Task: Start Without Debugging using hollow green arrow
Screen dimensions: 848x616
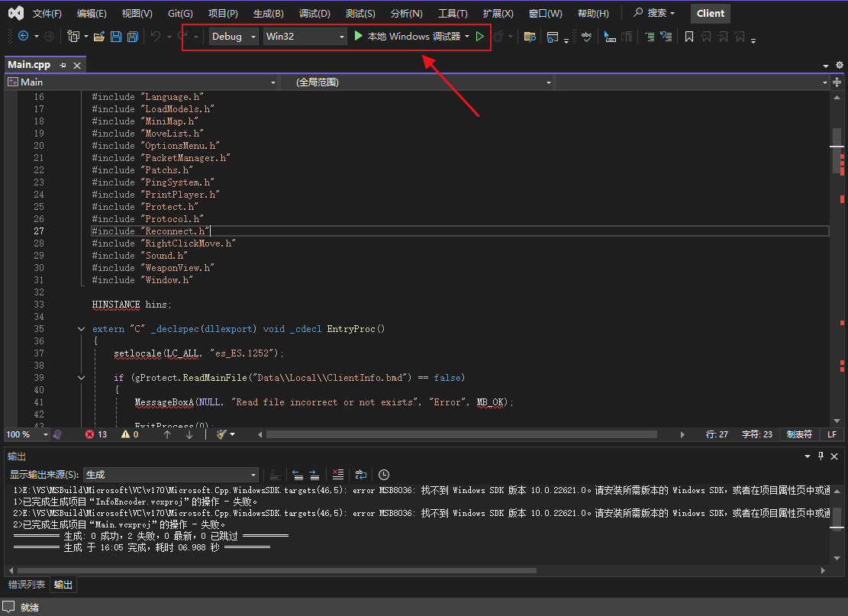Action: 479,37
